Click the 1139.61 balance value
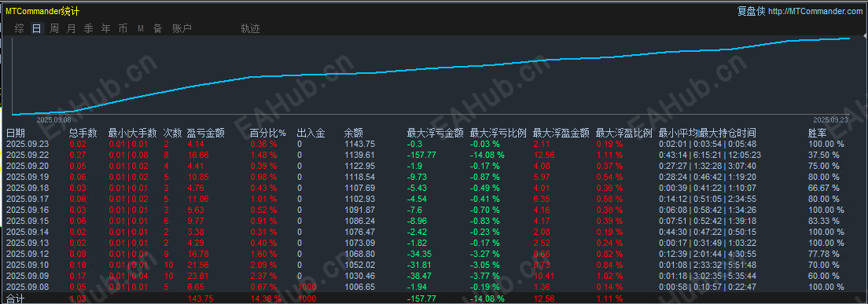 coord(359,155)
